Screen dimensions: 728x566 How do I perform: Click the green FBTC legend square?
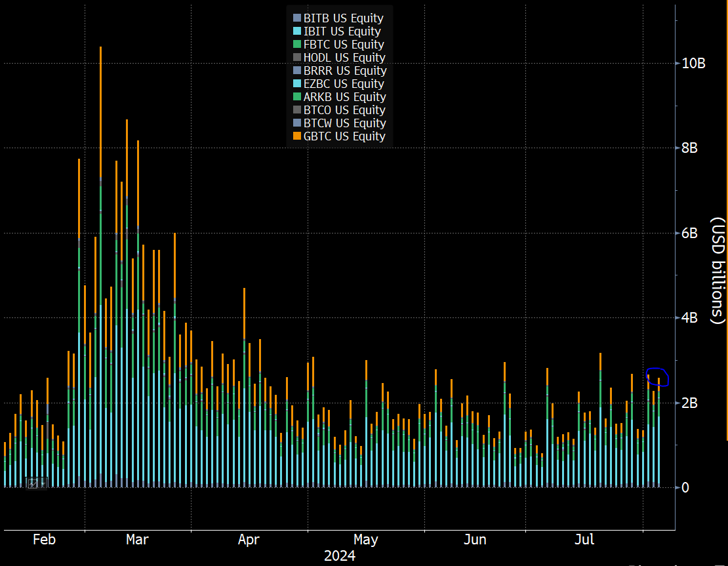pyautogui.click(x=297, y=45)
